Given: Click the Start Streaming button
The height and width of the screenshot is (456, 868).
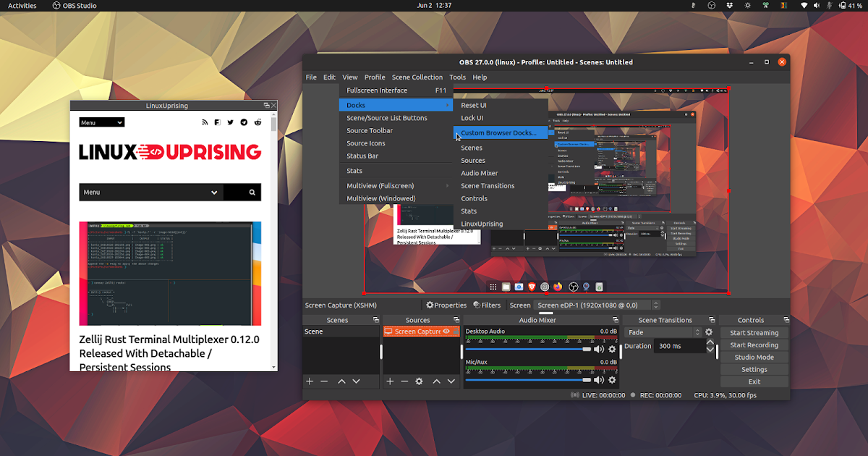Looking at the screenshot, I should tap(754, 333).
